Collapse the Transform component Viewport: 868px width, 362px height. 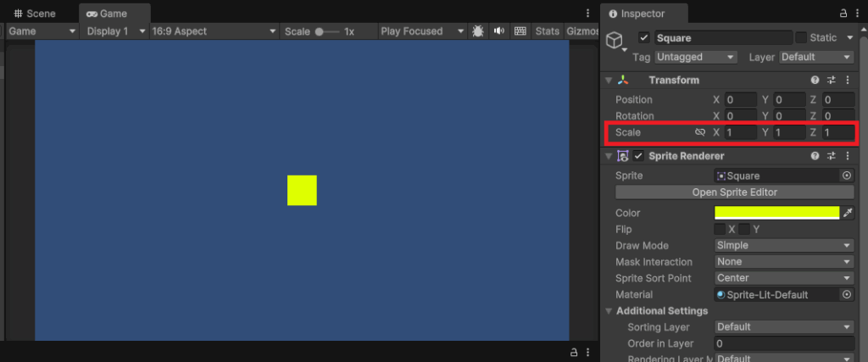(x=609, y=81)
